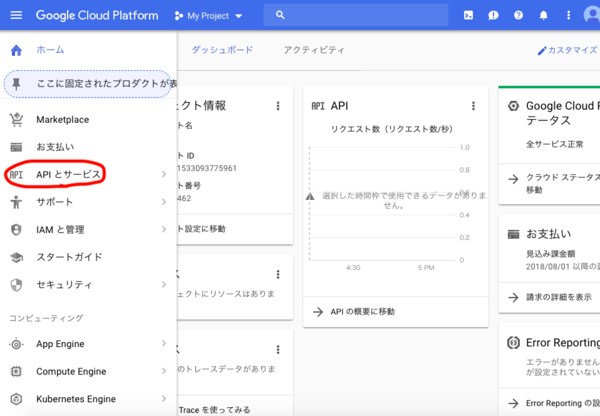Open the top bar three-dot settings menu

pyautogui.click(x=568, y=15)
